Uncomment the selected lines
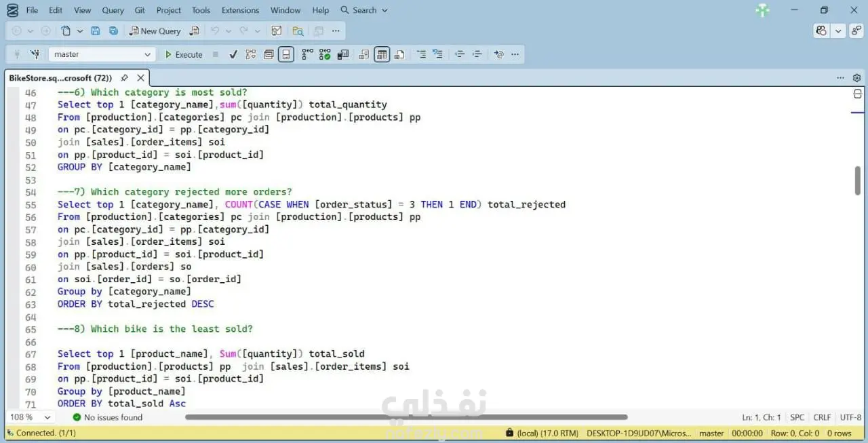 pos(438,54)
